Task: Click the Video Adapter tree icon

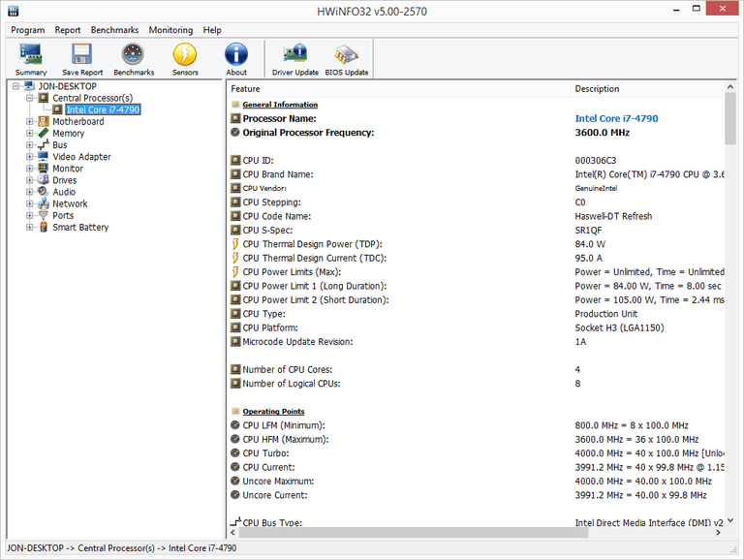Action: click(x=44, y=156)
